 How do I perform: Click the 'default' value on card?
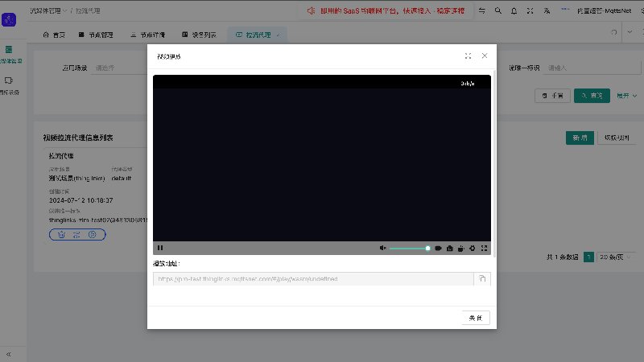(x=122, y=178)
